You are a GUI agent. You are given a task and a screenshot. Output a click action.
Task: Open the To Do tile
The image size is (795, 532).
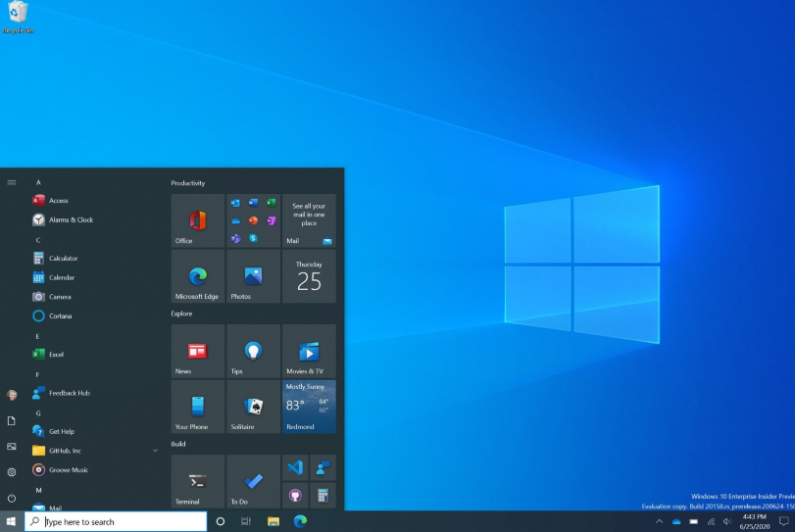pyautogui.click(x=254, y=482)
